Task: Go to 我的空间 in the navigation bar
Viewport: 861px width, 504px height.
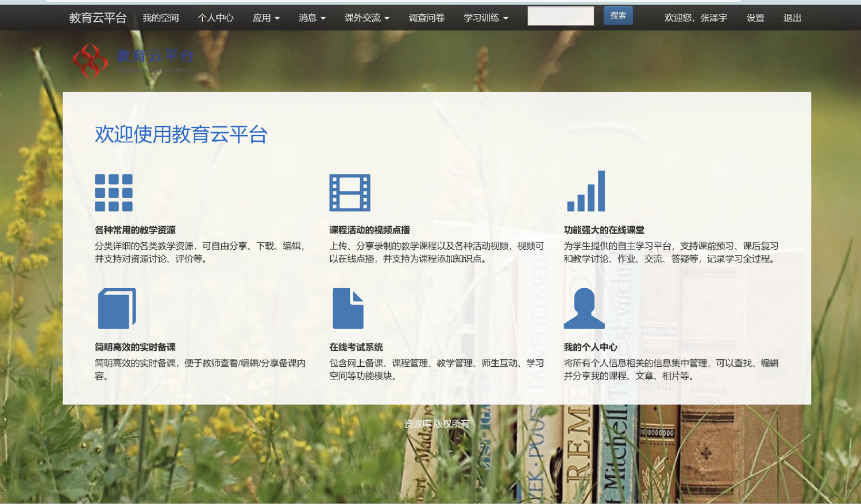Action: pyautogui.click(x=161, y=18)
